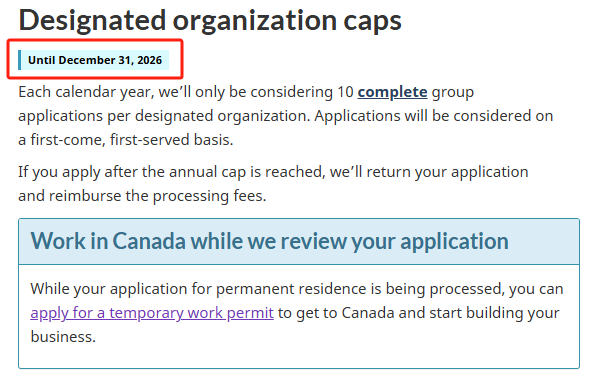Click the paragraph starting 'Each calendar year'
This screenshot has height=376, width=592.
point(285,116)
